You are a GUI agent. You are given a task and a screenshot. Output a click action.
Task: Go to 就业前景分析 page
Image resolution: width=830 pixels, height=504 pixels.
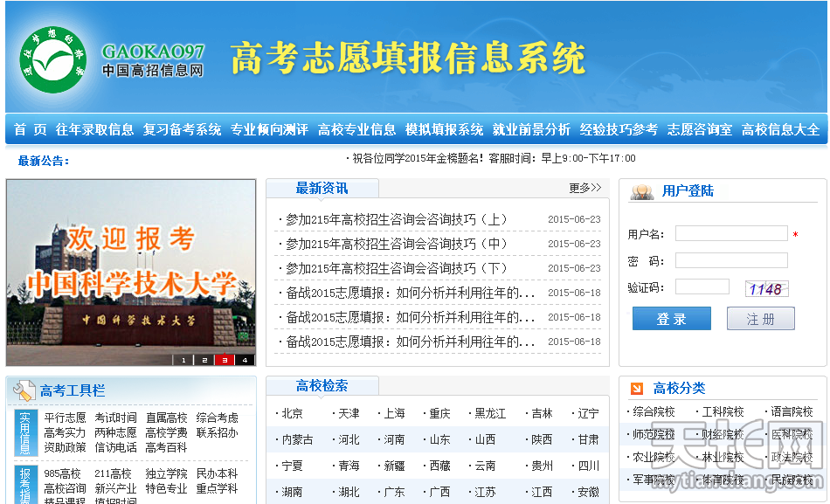(x=531, y=129)
